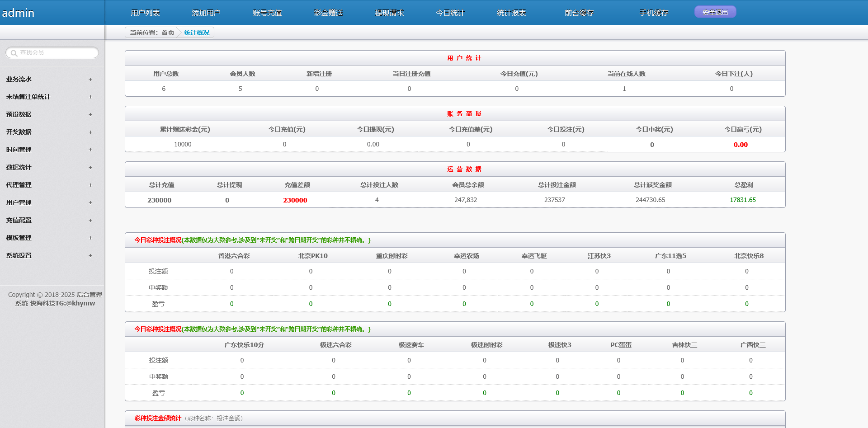Click plus icon beside 充值配置
The image size is (868, 428).
(x=90, y=220)
